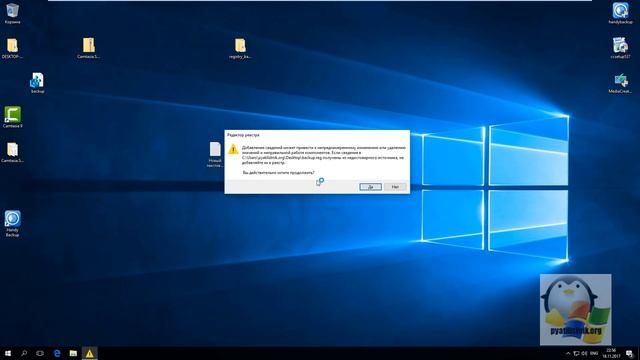The width and height of the screenshot is (640, 360).
Task: Open network status tray icon
Action: tap(576, 353)
